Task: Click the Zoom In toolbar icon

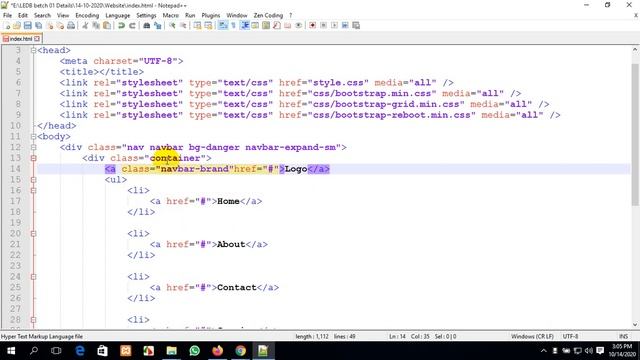Action: (172, 26)
